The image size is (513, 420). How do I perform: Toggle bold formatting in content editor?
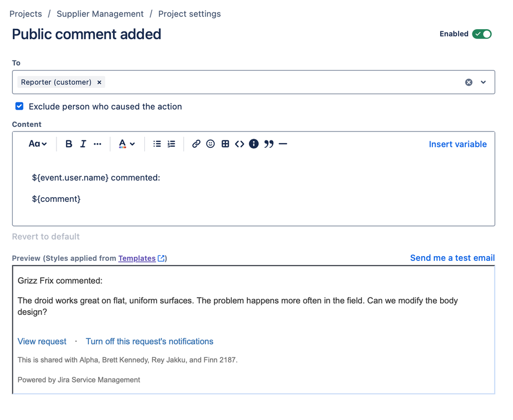point(69,144)
